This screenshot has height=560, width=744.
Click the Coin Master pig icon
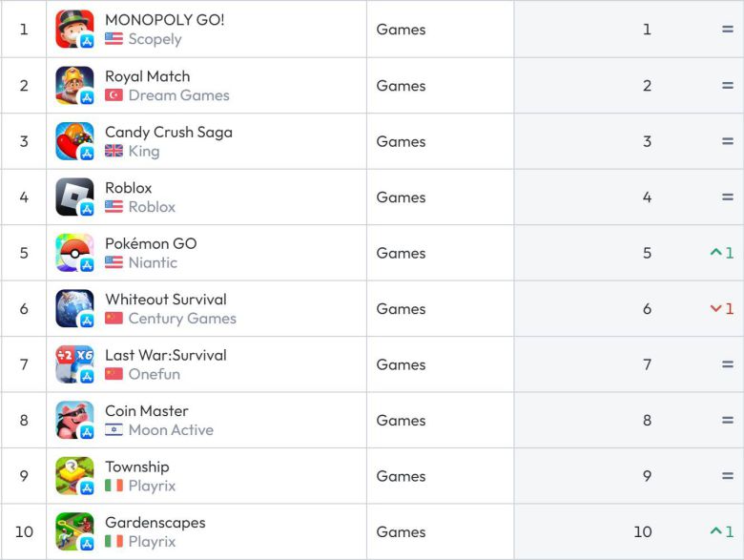[74, 420]
